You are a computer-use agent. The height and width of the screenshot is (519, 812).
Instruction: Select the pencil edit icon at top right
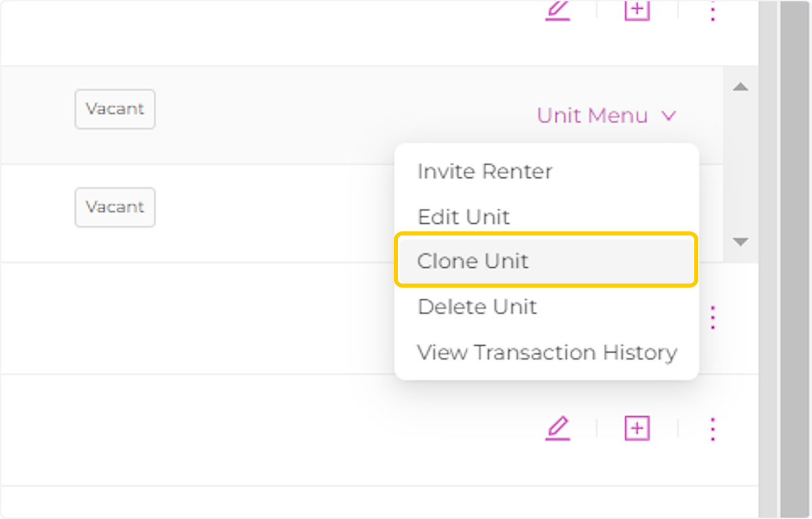[x=558, y=10]
